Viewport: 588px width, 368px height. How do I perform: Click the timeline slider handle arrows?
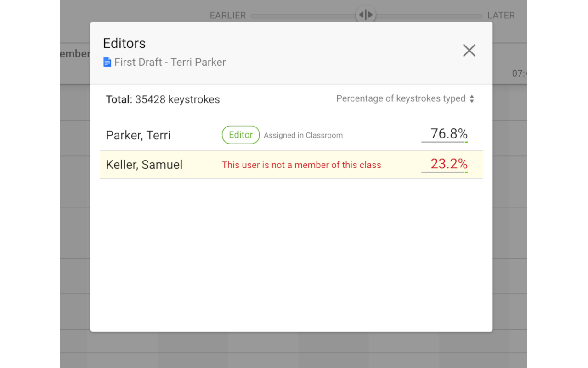coord(366,15)
